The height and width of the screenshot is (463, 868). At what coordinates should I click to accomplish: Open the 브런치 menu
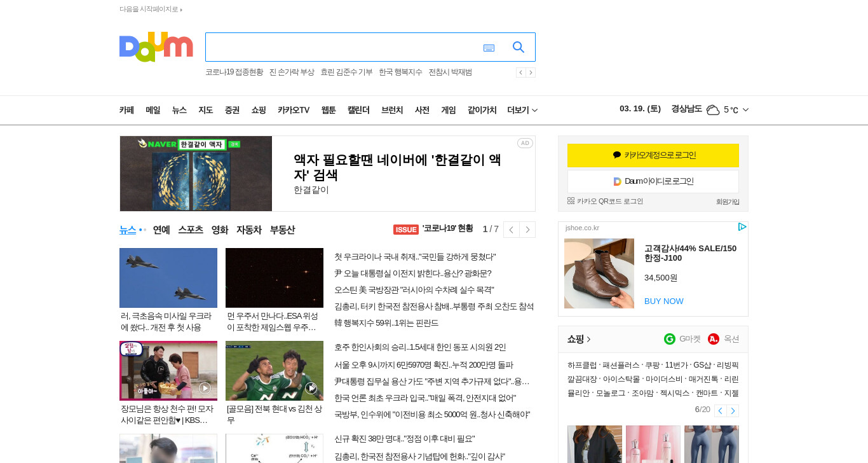pos(392,110)
